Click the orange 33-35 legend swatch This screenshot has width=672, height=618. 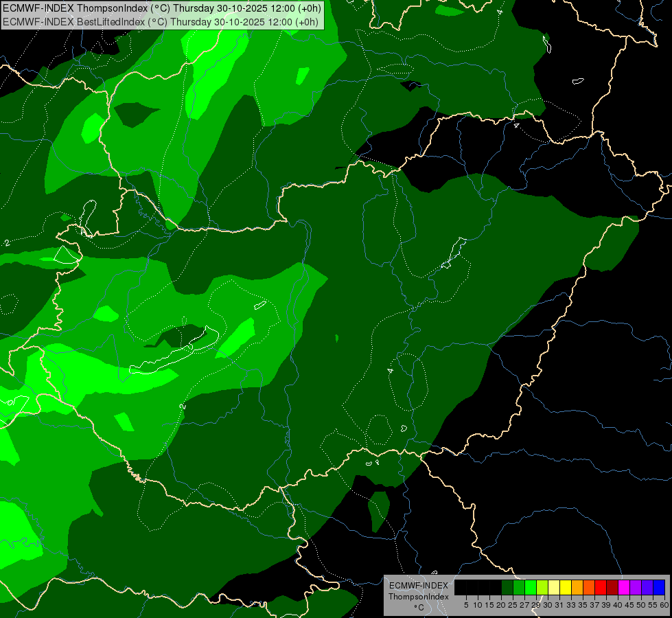pos(577,587)
